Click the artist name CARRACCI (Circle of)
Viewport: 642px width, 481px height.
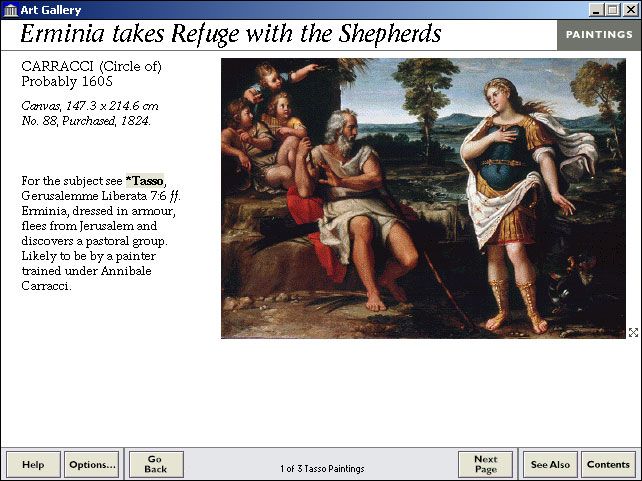91,66
